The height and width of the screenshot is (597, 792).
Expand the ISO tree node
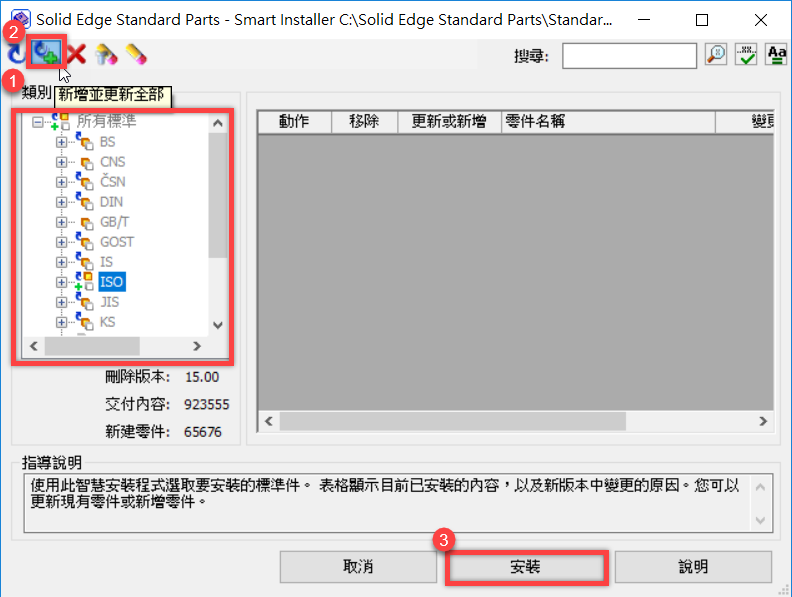click(61, 282)
